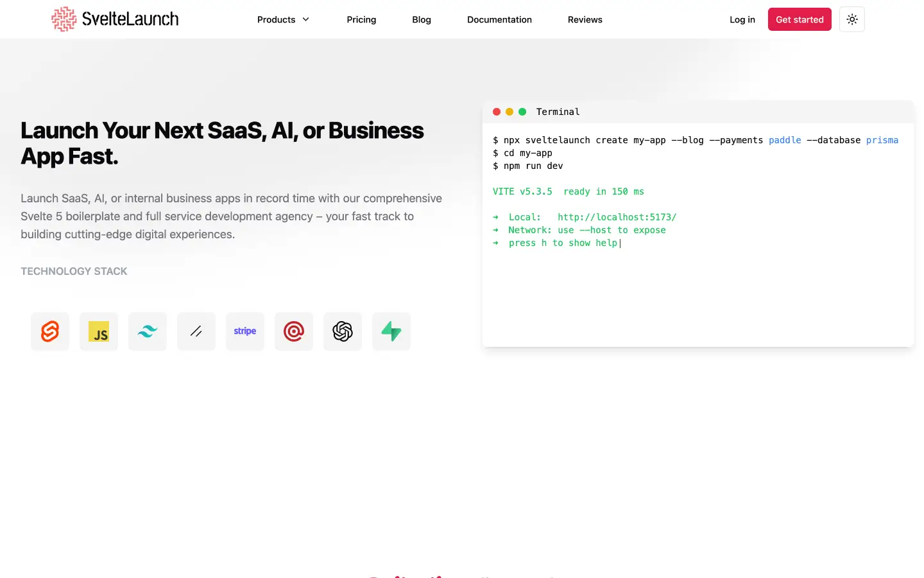Select the JavaScript JS icon
The height and width of the screenshot is (578, 924).
(x=99, y=331)
